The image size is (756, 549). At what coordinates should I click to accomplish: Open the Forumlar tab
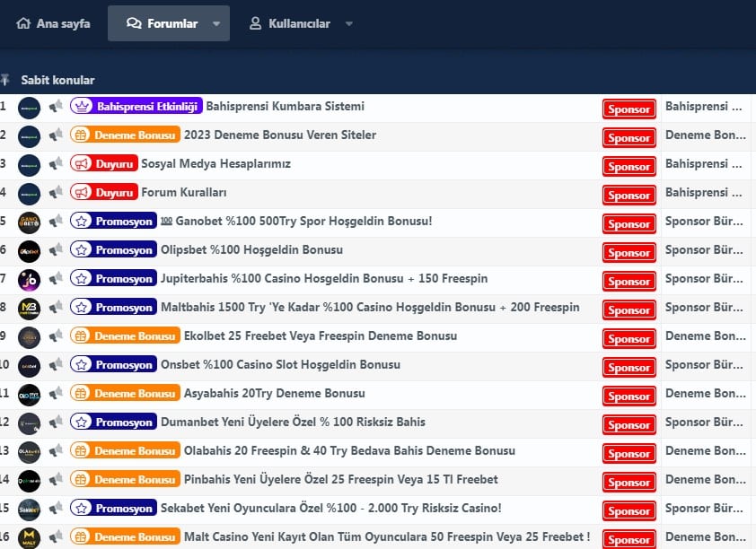point(162,23)
